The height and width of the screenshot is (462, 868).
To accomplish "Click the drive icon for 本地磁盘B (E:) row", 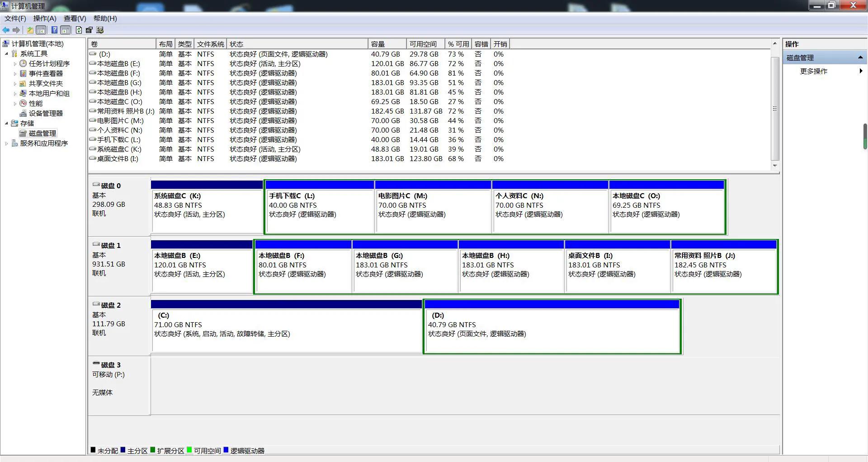I will [x=93, y=64].
